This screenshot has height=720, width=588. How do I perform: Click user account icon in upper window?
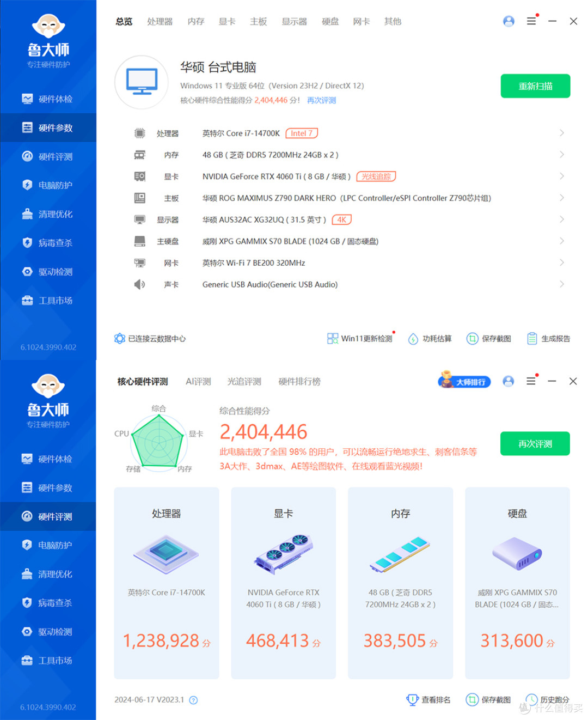pos(509,21)
